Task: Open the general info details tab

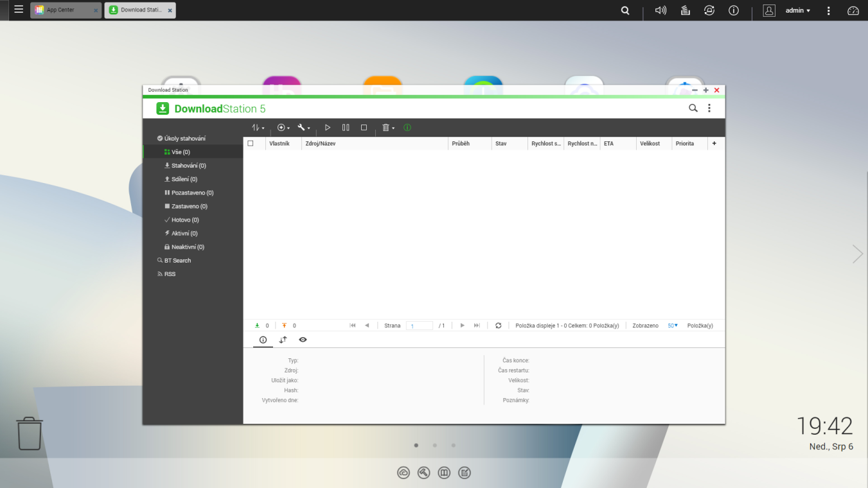Action: pyautogui.click(x=263, y=340)
